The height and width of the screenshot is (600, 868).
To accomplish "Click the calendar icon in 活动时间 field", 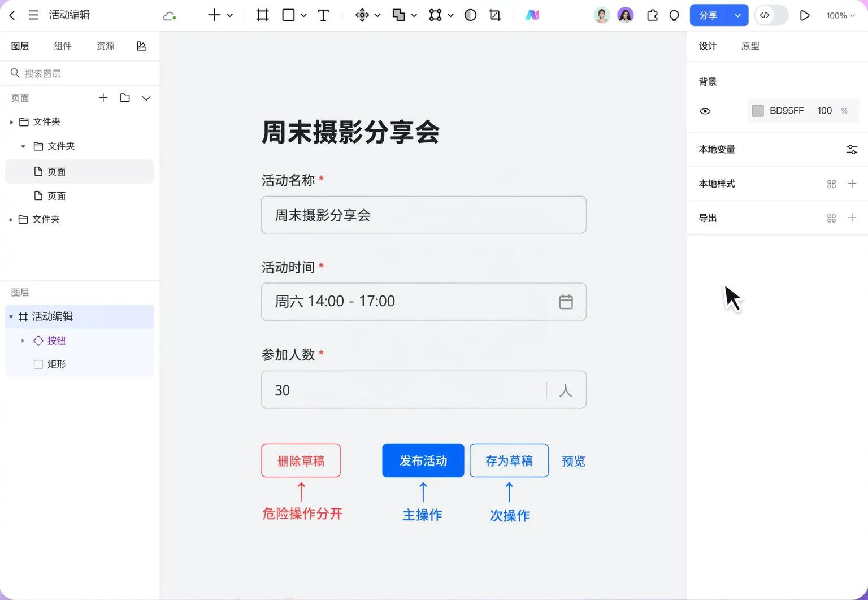I will point(566,302).
